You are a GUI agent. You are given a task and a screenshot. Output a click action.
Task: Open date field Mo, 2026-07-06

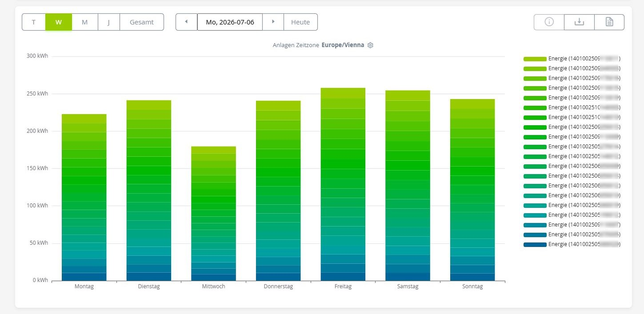tap(230, 22)
